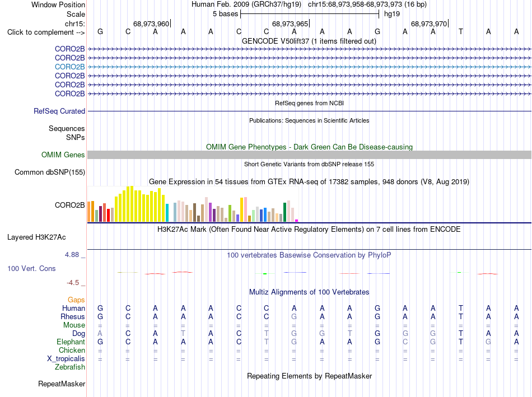The image size is (532, 397).
Task: Click the 68,973,965 position label
Action: [290, 24]
